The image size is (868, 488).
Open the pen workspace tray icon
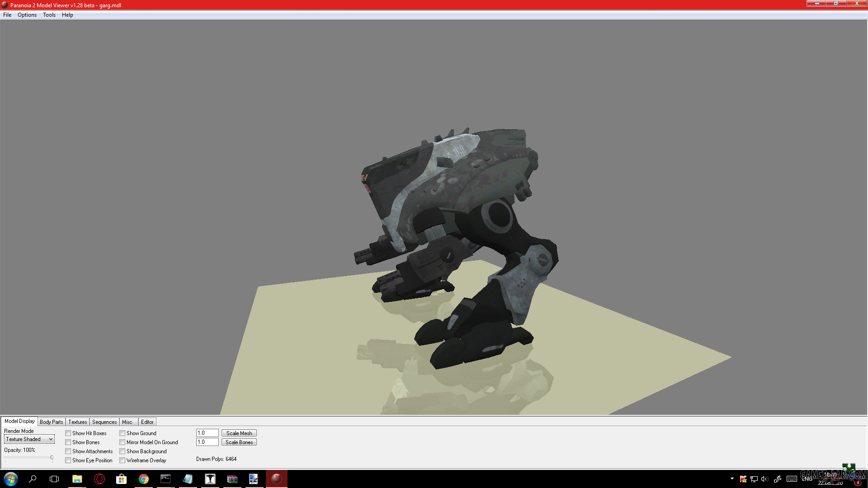[778, 479]
